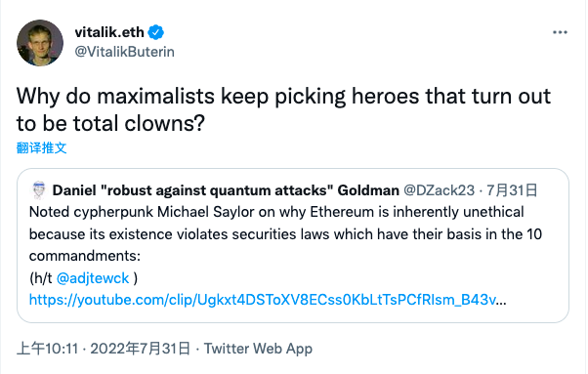
Task: Open the three-dot more options menu
Action: [560, 32]
